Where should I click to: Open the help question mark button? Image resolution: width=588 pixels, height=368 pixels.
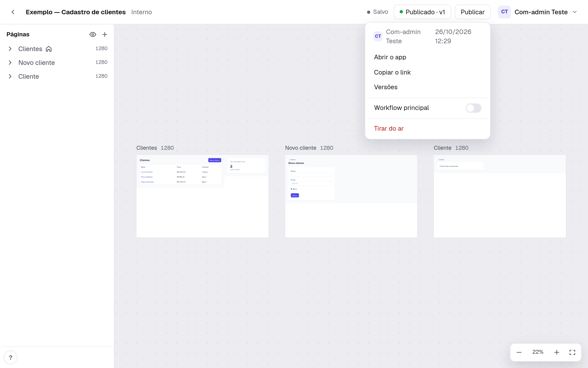pos(10,357)
